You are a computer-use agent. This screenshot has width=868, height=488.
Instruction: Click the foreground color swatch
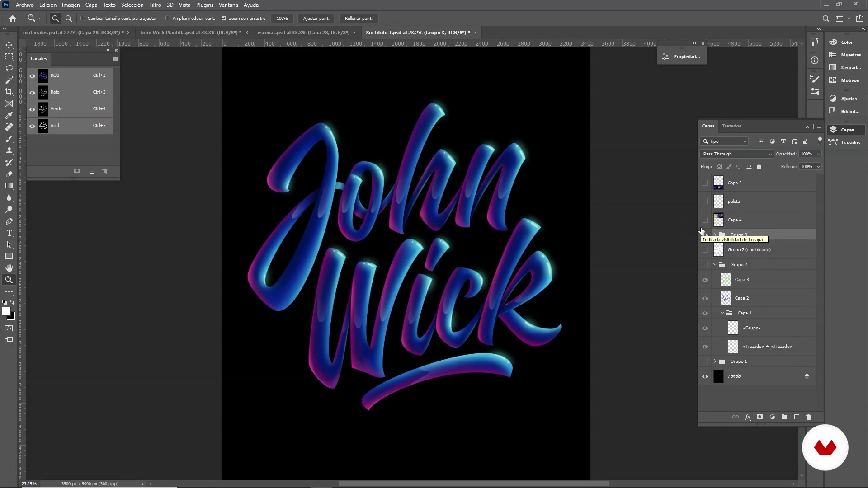pyautogui.click(x=6, y=311)
